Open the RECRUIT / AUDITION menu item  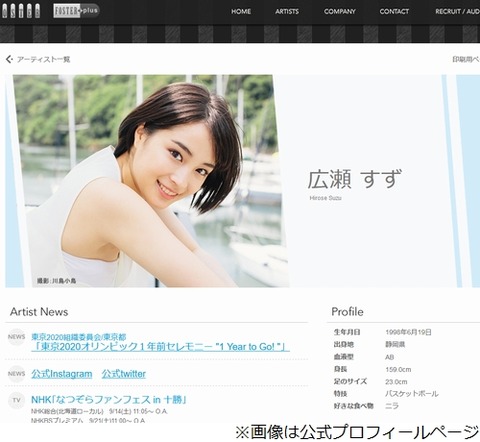[457, 11]
